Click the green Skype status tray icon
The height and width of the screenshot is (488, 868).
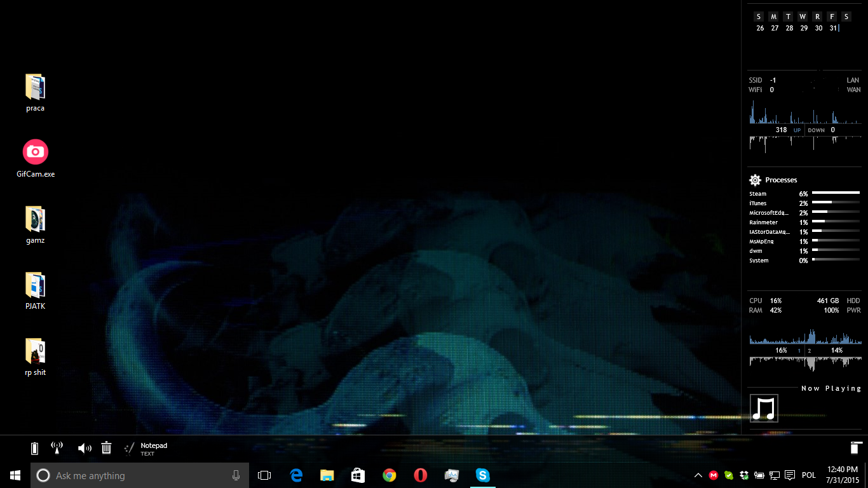[729, 475]
